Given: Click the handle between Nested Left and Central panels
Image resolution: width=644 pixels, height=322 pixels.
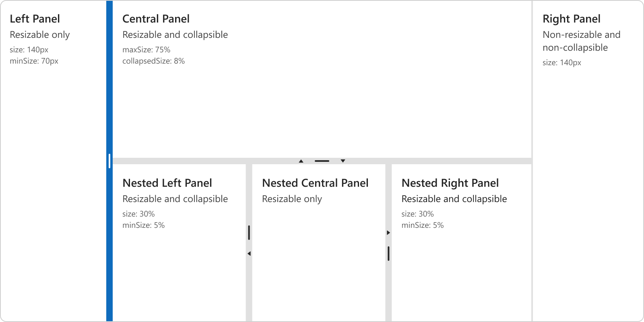Looking at the screenshot, I should 250,232.
